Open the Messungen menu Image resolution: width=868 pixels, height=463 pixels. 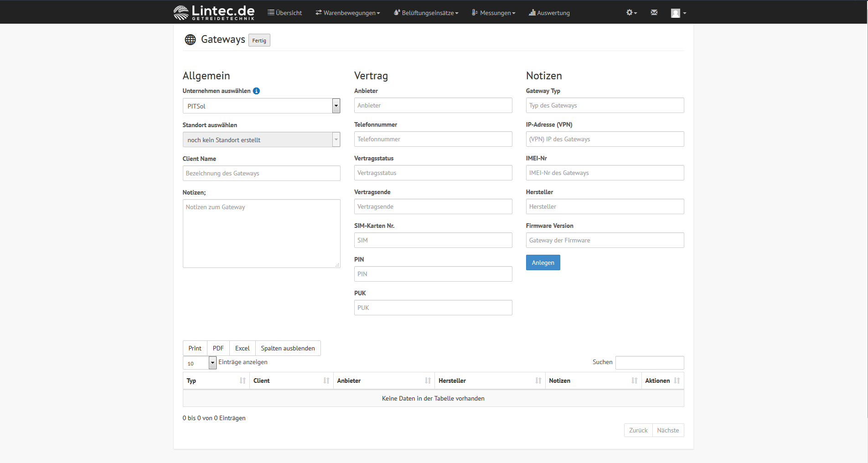coord(494,13)
